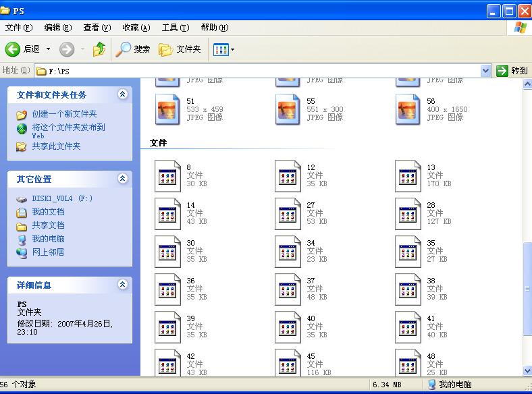The height and width of the screenshot is (394, 532).
Task: Select file 41 icon
Action: [408, 327]
